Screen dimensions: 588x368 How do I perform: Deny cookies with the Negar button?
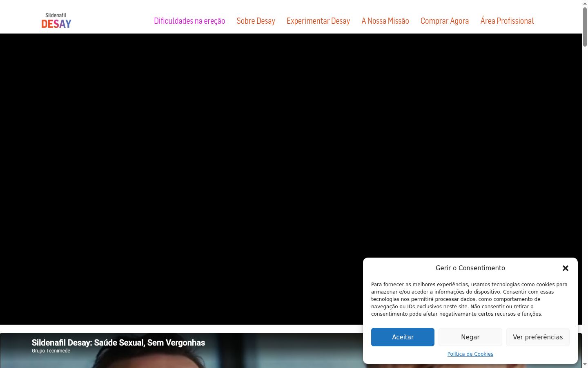point(470,337)
